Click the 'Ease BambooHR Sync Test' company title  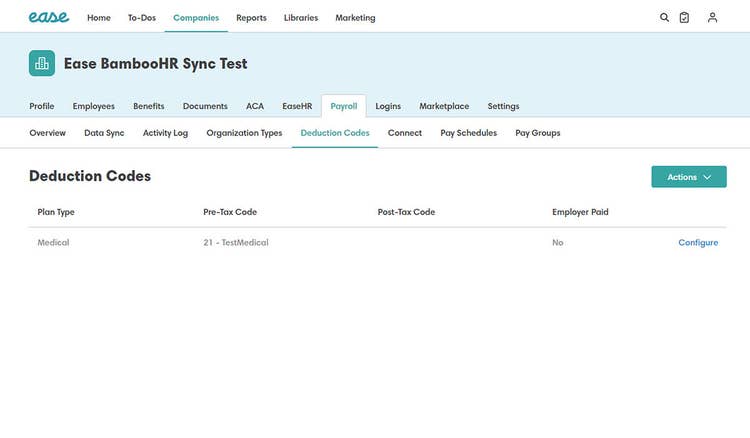pos(155,64)
